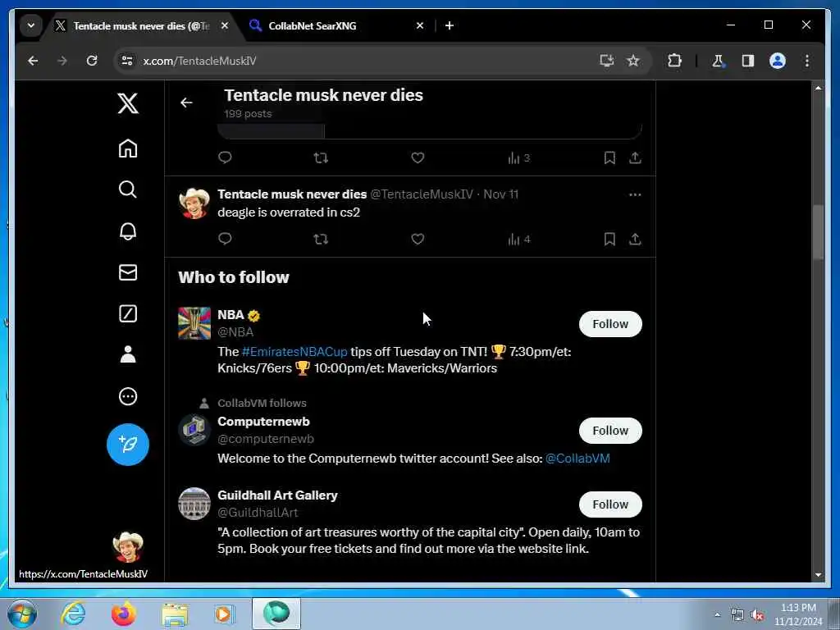This screenshot has height=630, width=840.
Task: Open the Extensions puzzle icon
Action: 674,61
